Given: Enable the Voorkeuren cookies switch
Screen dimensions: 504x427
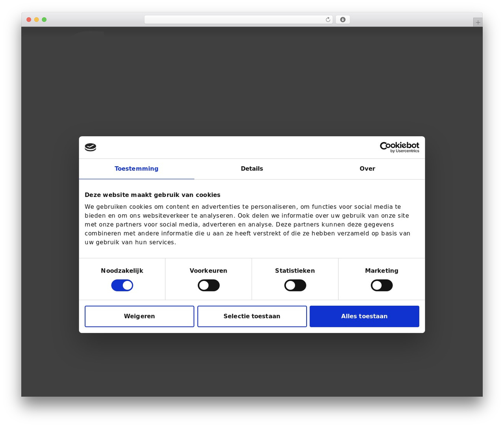Looking at the screenshot, I should [x=209, y=286].
